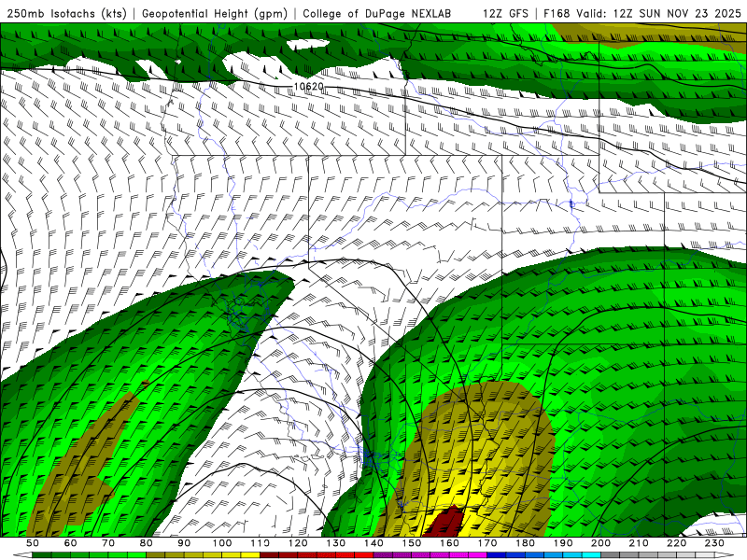The image size is (747, 560).
Task: Click the '12Z GFS' model run label
Action: [x=505, y=13]
